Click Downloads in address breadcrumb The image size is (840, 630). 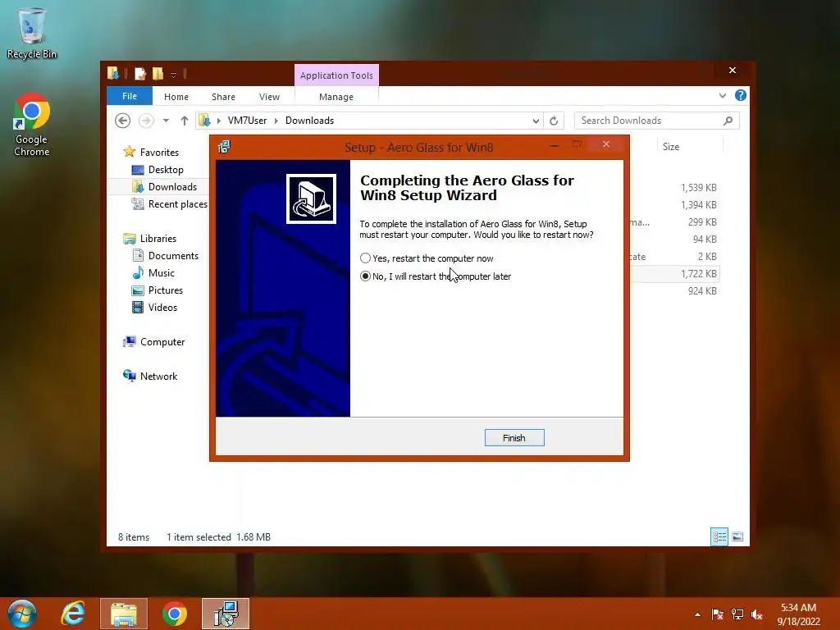(309, 121)
